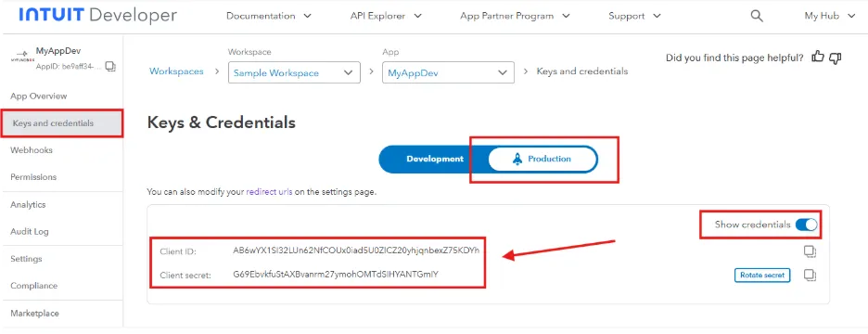Open the API Explorer menu

coord(386,16)
